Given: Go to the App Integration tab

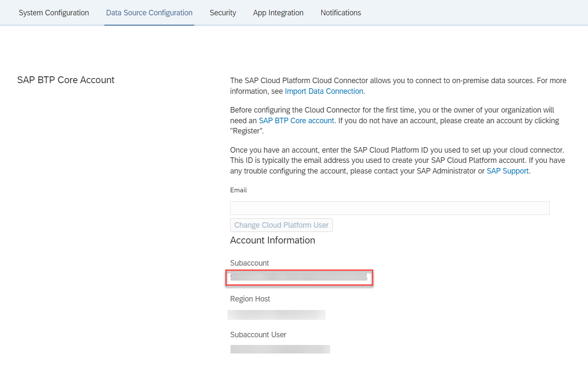Looking at the screenshot, I should pyautogui.click(x=278, y=13).
